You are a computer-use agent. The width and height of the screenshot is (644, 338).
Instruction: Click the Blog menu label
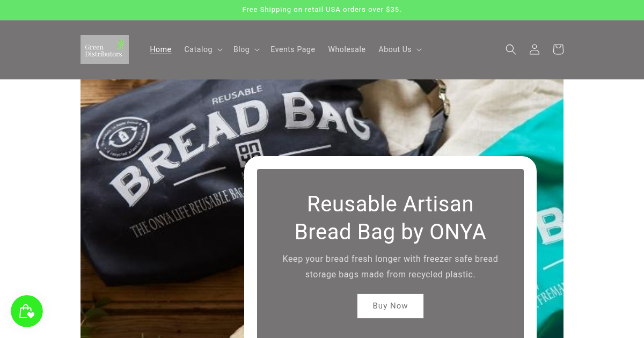pyautogui.click(x=241, y=49)
